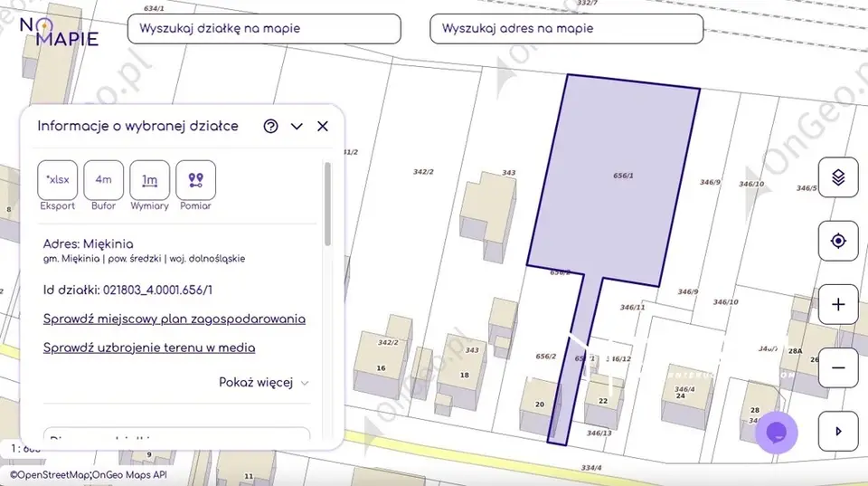Image resolution: width=868 pixels, height=486 pixels.
Task: Export parcel data to xlsx
Action: point(58,179)
